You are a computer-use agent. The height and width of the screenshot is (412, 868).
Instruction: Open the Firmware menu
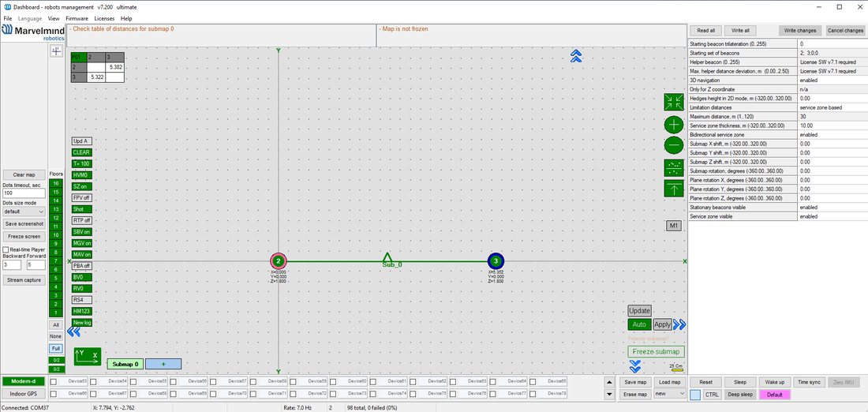77,18
